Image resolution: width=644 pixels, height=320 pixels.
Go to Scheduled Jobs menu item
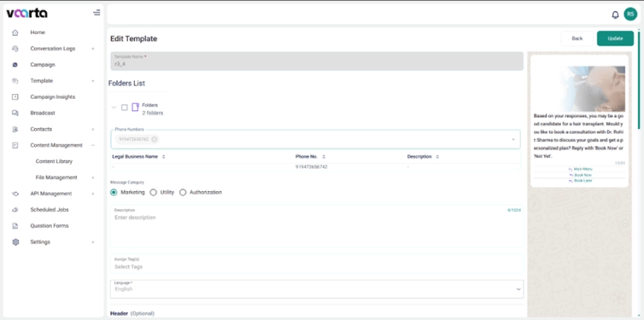click(49, 210)
